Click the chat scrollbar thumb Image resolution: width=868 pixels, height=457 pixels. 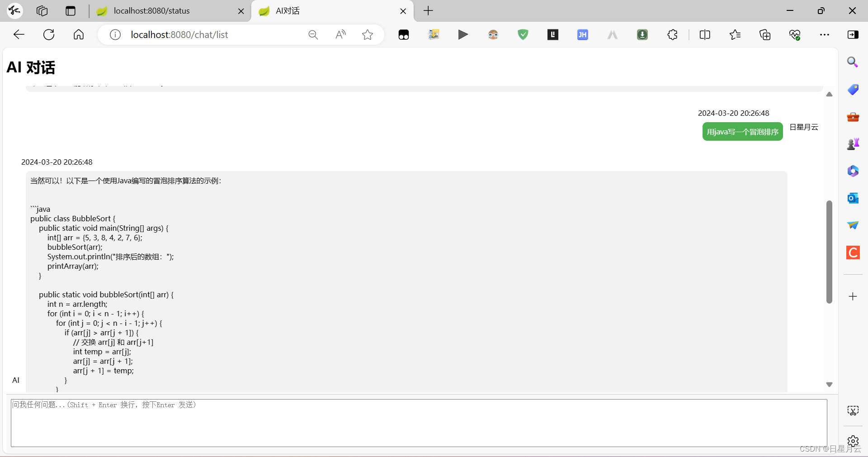point(829,252)
